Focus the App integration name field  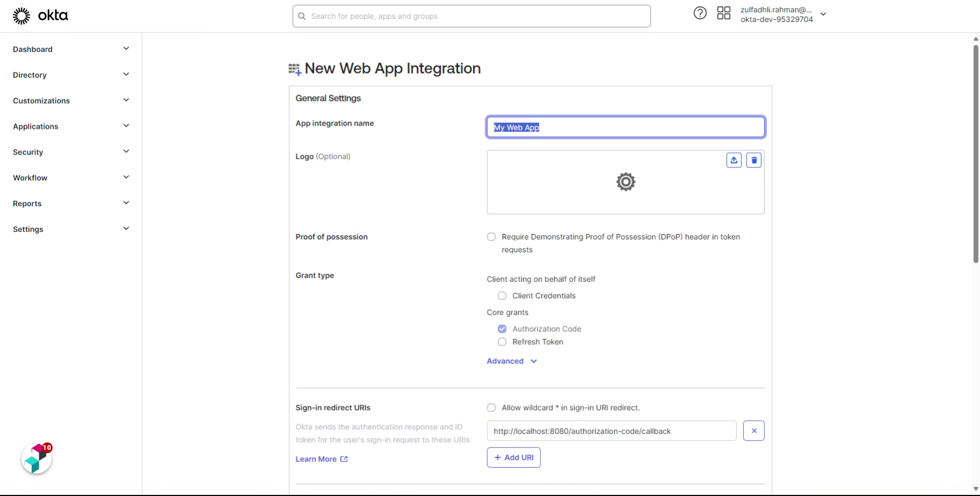coord(626,127)
